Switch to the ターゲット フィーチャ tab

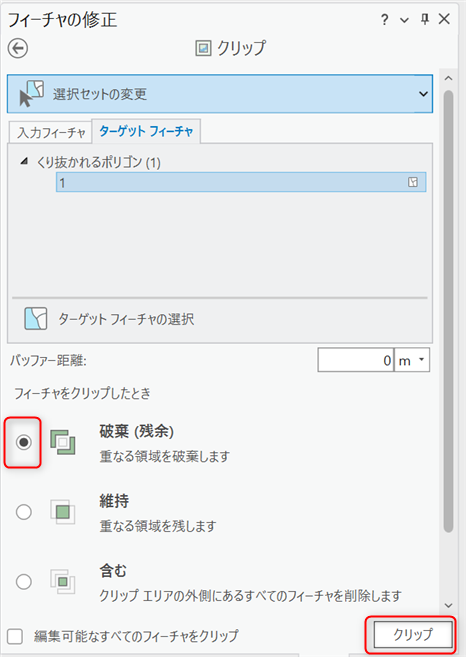coord(146,131)
